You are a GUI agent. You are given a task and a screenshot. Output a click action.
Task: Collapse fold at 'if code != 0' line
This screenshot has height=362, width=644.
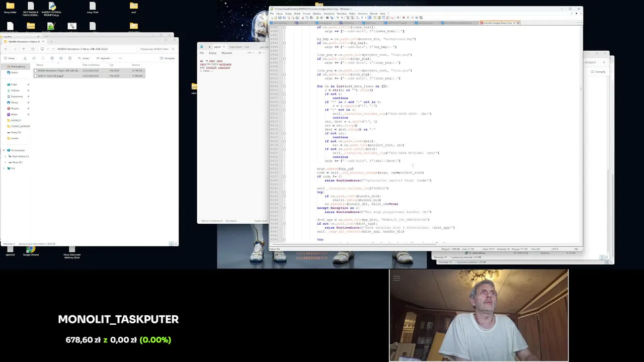click(284, 176)
